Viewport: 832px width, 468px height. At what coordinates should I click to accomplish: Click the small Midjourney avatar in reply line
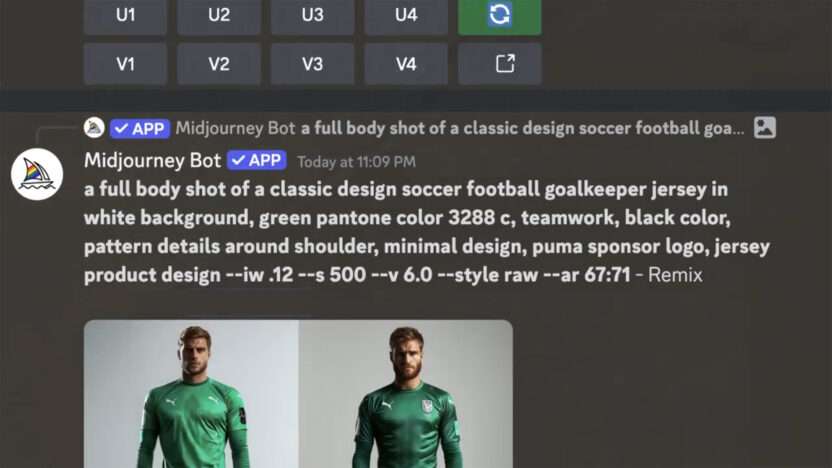[94, 128]
